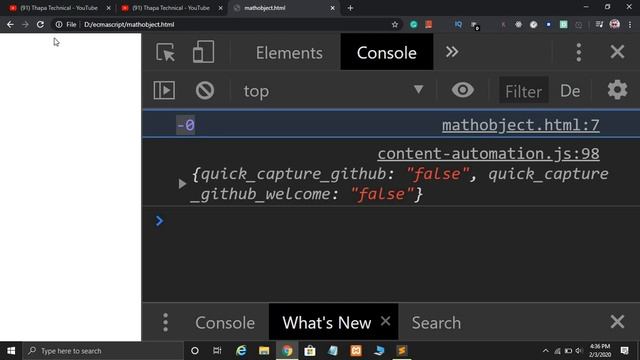Show the console sidebar
This screenshot has height=360, width=640.
(164, 90)
